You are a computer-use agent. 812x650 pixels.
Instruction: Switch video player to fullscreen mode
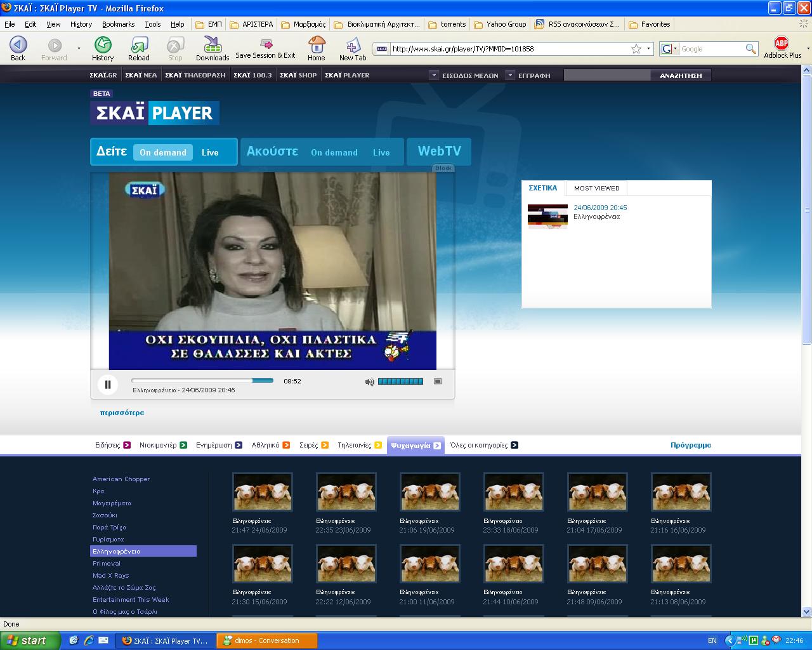click(438, 381)
